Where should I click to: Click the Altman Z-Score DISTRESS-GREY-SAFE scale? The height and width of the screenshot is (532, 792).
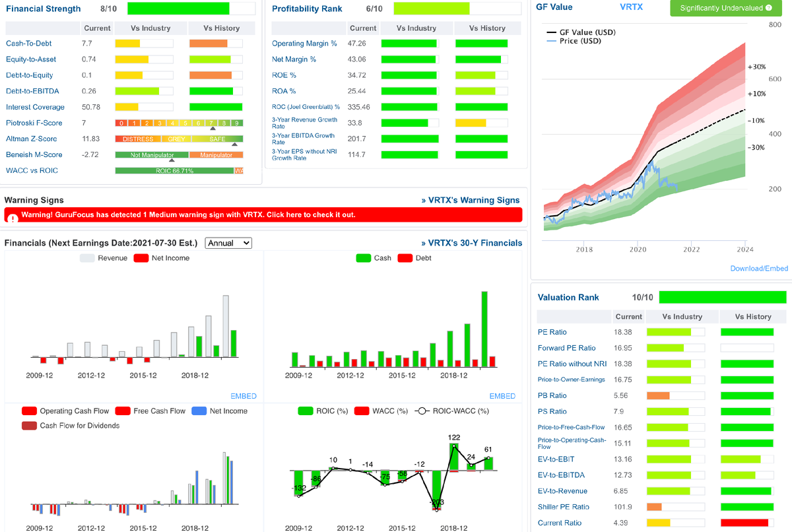click(x=179, y=139)
